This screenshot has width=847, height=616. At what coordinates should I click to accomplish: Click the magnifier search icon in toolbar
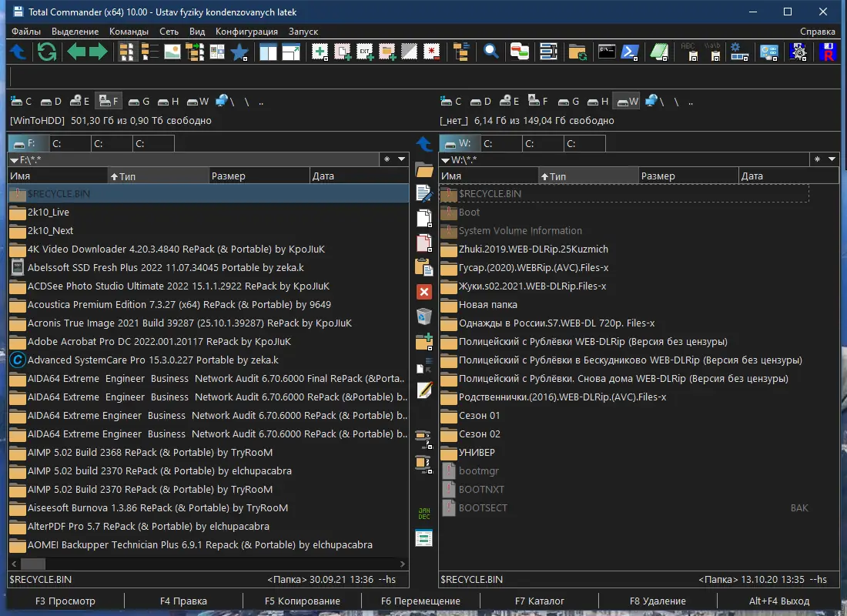pos(490,52)
